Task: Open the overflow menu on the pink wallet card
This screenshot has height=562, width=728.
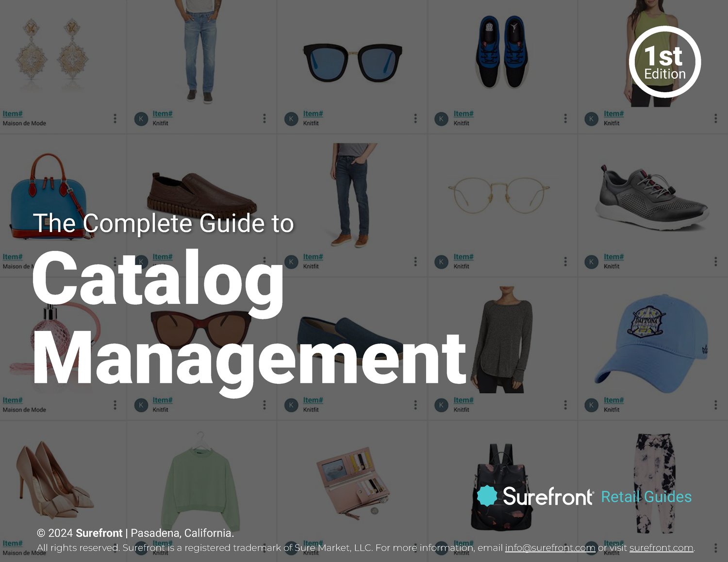Action: point(415,547)
